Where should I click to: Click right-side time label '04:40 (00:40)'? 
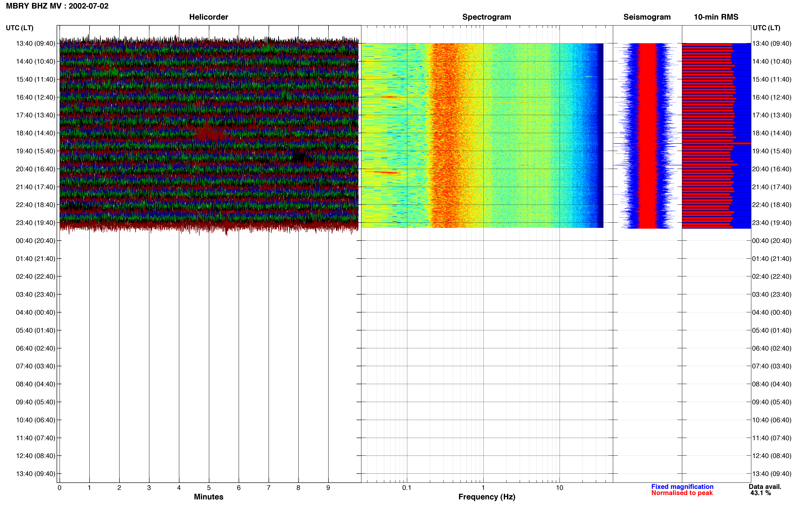(772, 313)
